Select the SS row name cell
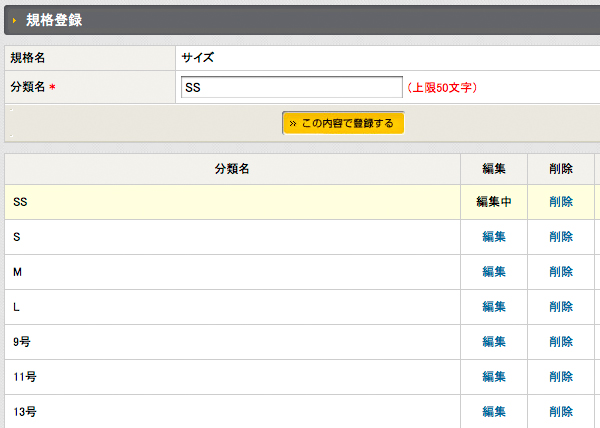Viewport: 600px width, 428px height. coord(232,202)
